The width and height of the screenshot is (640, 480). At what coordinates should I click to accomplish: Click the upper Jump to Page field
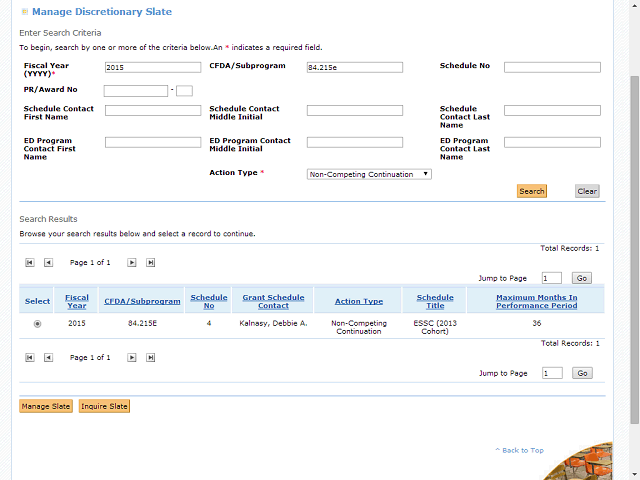coord(551,278)
